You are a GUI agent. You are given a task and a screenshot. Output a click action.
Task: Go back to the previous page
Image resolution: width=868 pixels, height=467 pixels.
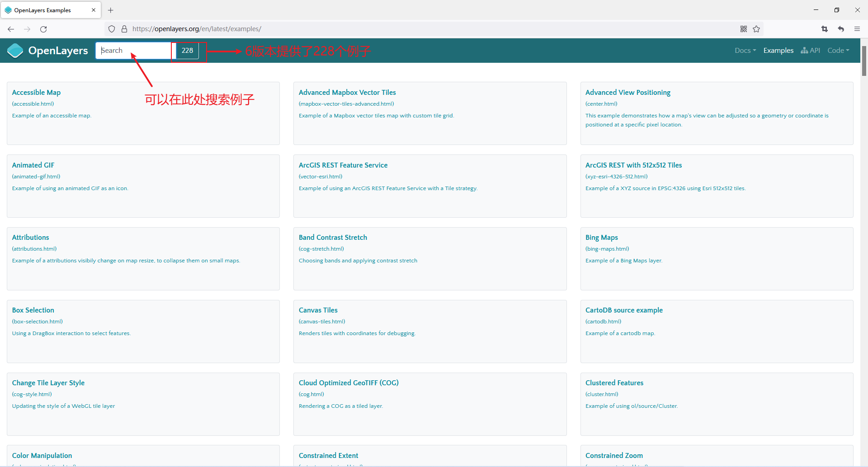11,29
